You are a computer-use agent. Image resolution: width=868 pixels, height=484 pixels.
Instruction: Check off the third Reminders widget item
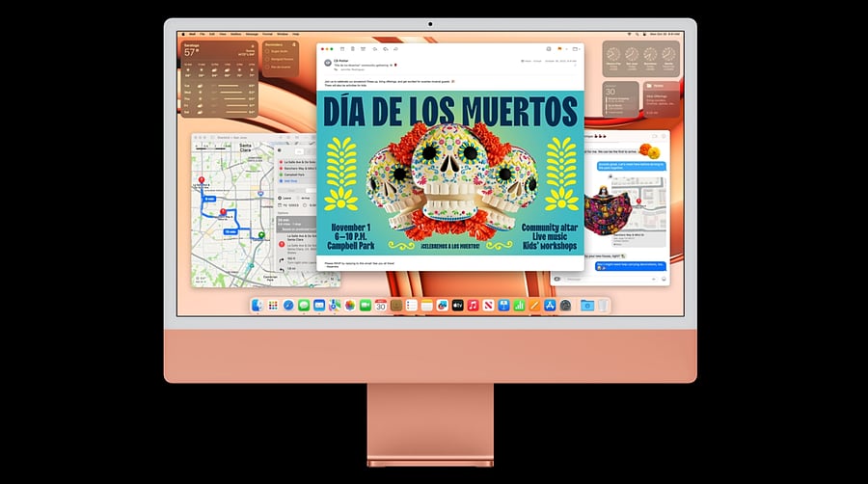[x=266, y=67]
